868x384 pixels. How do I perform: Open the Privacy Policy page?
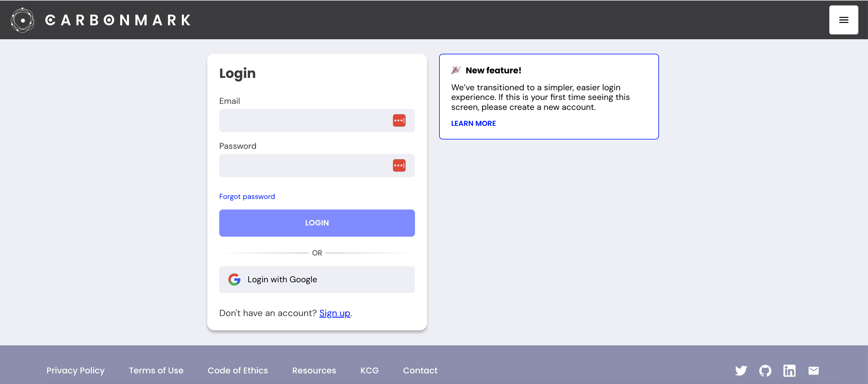76,371
